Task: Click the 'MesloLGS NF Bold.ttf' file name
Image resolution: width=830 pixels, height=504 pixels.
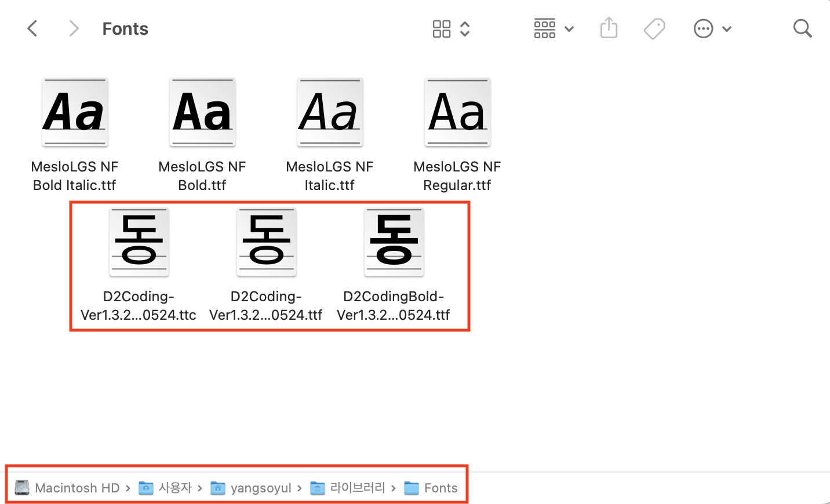Action: 202,176
